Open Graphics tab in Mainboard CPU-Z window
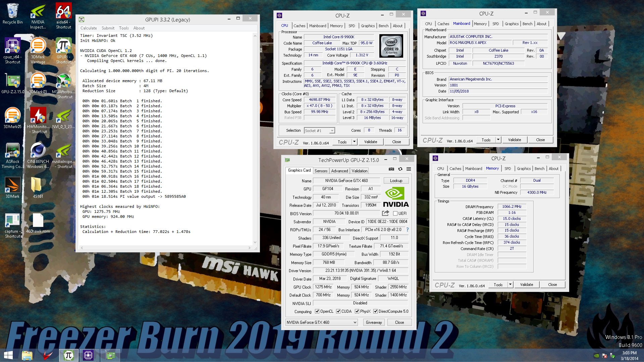Viewport: 644px width, 362px height. [x=512, y=24]
